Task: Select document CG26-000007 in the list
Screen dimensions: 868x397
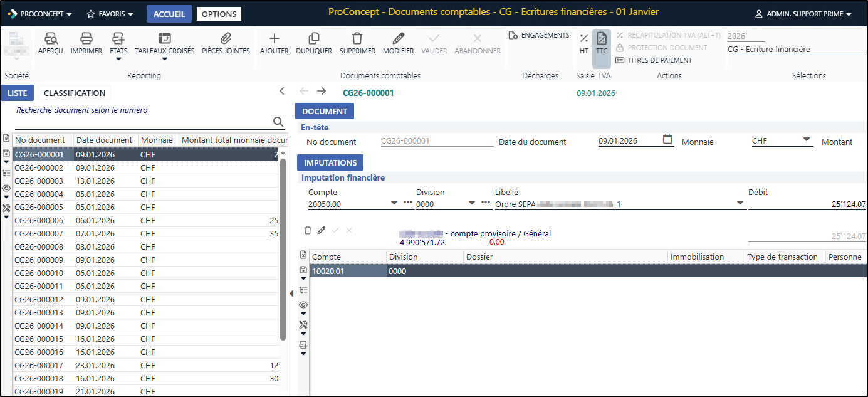Action: pyautogui.click(x=39, y=233)
